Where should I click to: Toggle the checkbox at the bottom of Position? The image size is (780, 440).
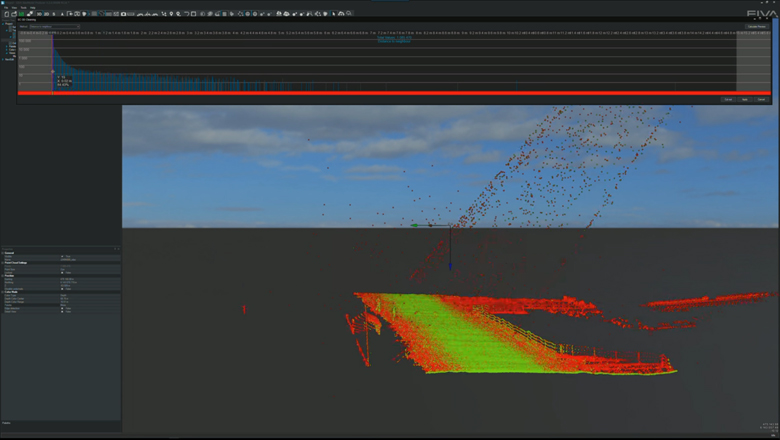[62, 289]
